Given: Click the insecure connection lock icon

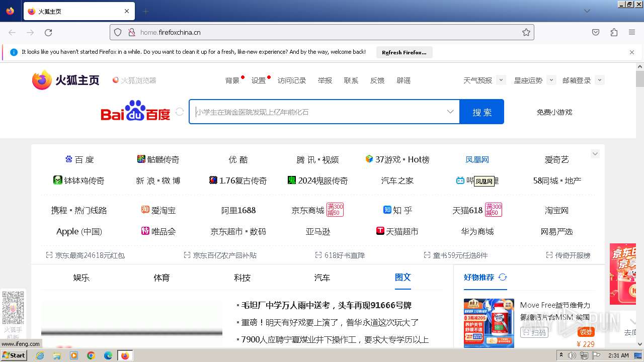Looking at the screenshot, I should (132, 32).
